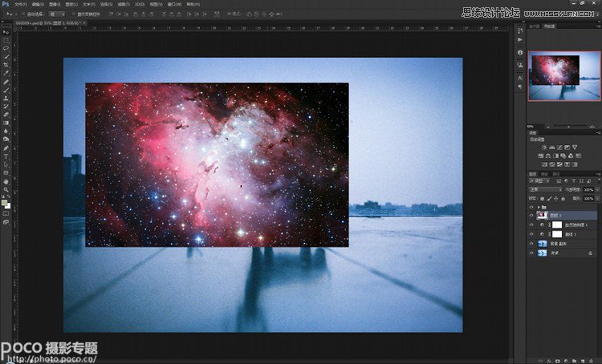The image size is (602, 364).
Task: Select the Eyedropper tool
Action: [6, 73]
